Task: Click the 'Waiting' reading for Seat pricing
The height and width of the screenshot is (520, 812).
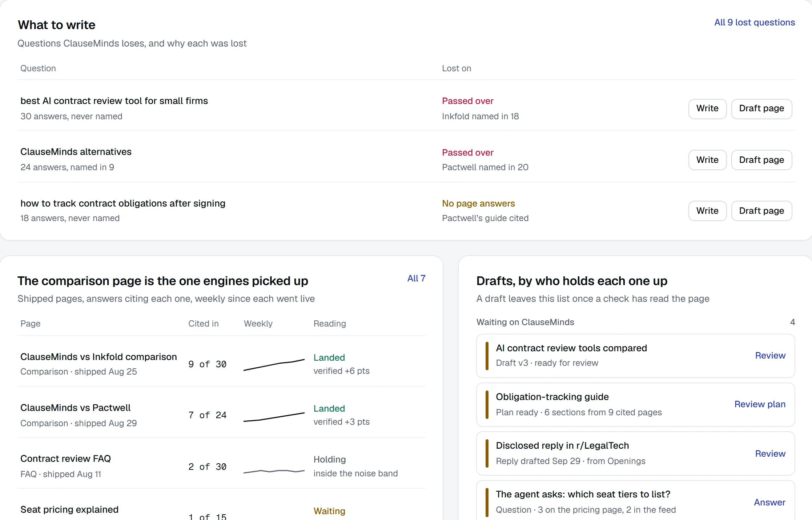Action: pos(329,511)
